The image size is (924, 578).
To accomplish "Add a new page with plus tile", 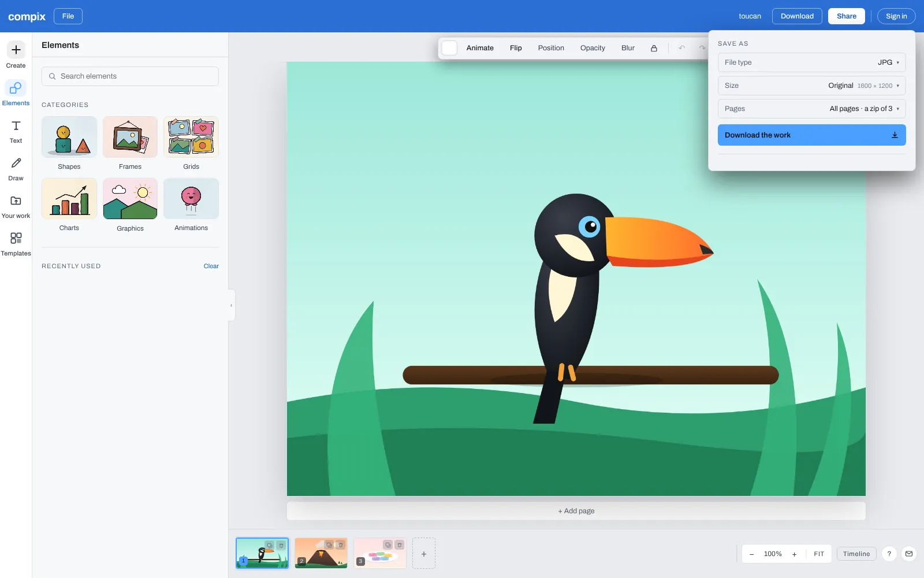I will point(424,554).
